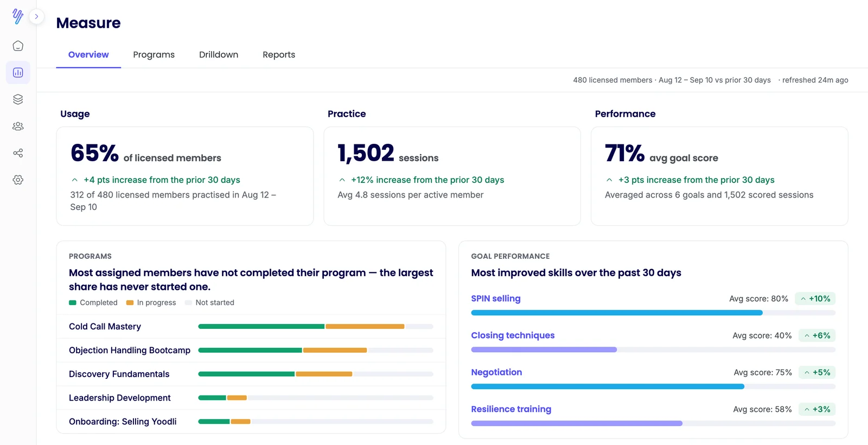This screenshot has height=445, width=868.
Task: Click the GOAL PERFORMANCE card label
Action: pyautogui.click(x=510, y=256)
